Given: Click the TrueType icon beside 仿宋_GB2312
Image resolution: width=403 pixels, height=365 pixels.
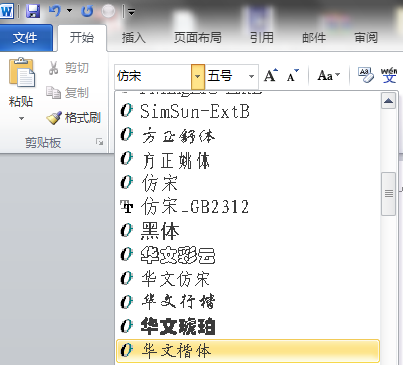Looking at the screenshot, I should point(127,207).
